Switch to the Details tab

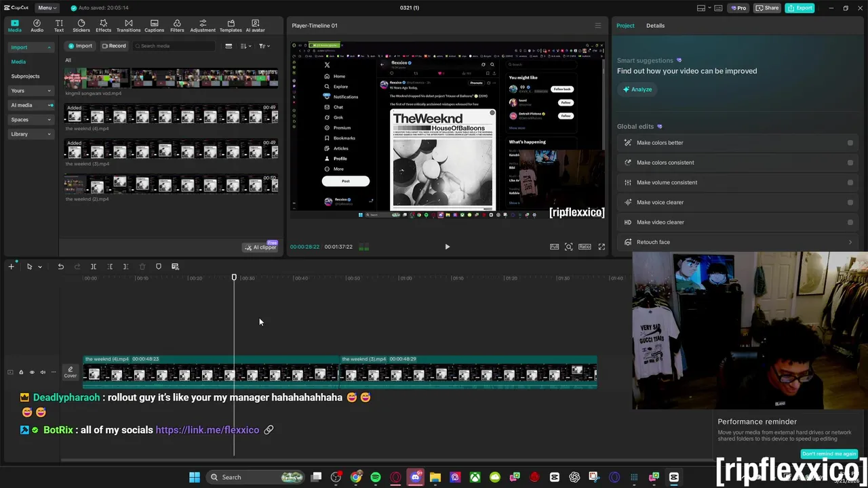(x=655, y=26)
